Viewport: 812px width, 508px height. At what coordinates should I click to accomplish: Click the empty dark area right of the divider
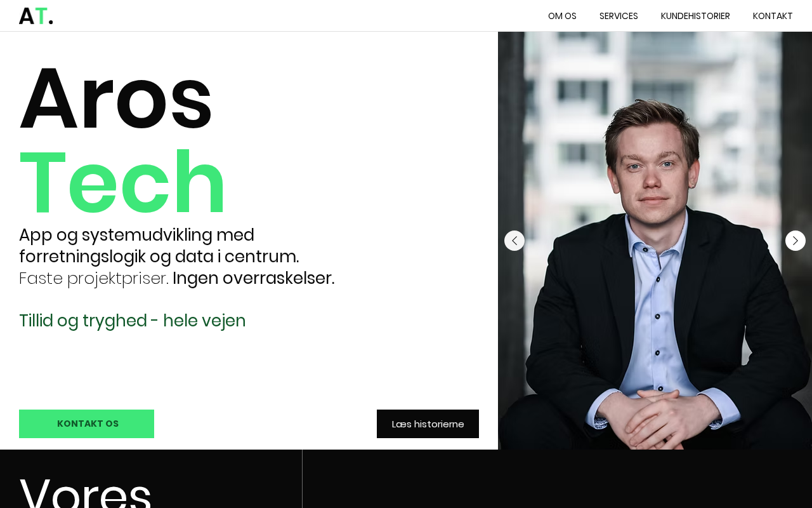(558, 479)
